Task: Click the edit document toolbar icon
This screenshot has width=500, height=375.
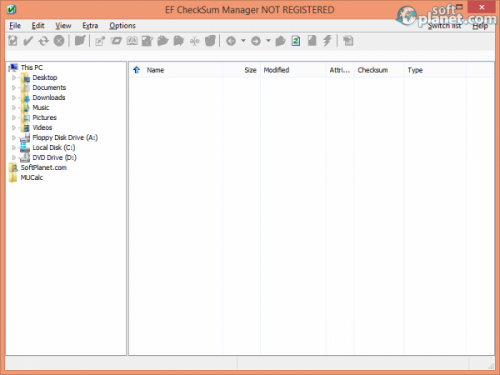Action: click(147, 41)
